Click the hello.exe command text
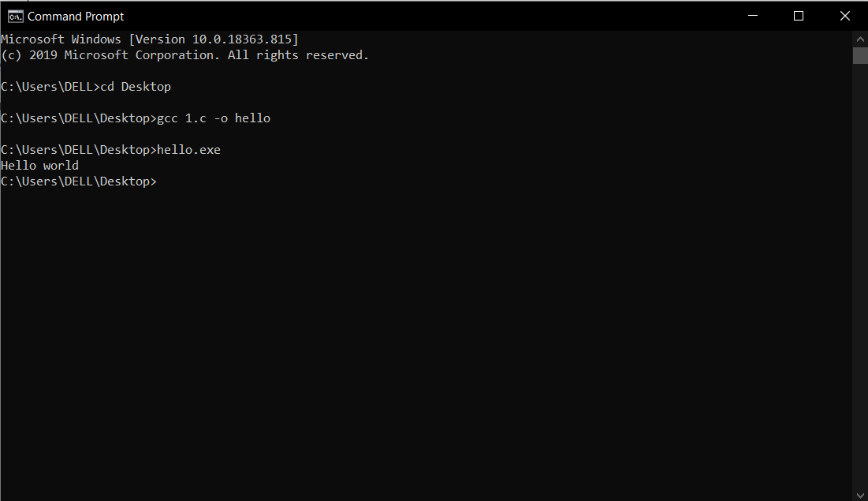 (189, 149)
